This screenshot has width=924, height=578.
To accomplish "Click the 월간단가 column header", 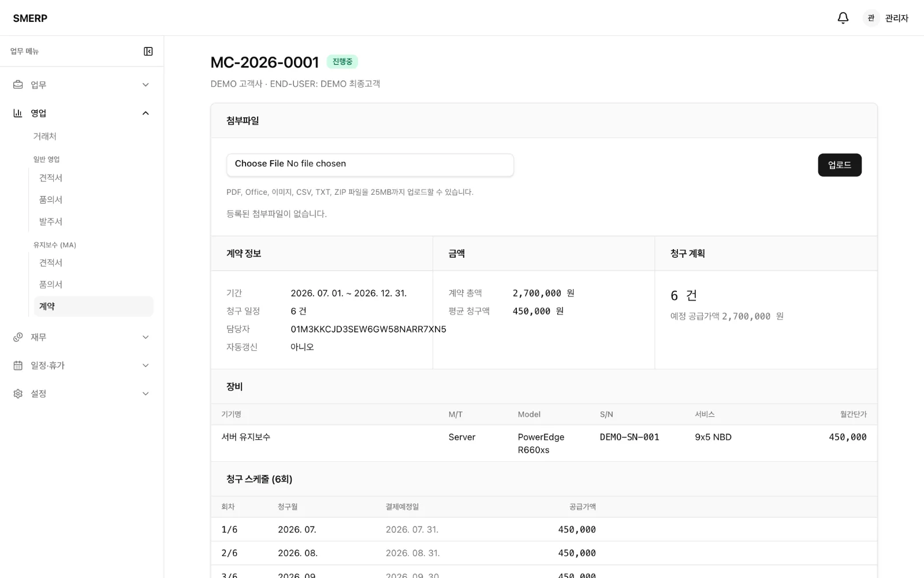I will click(854, 414).
